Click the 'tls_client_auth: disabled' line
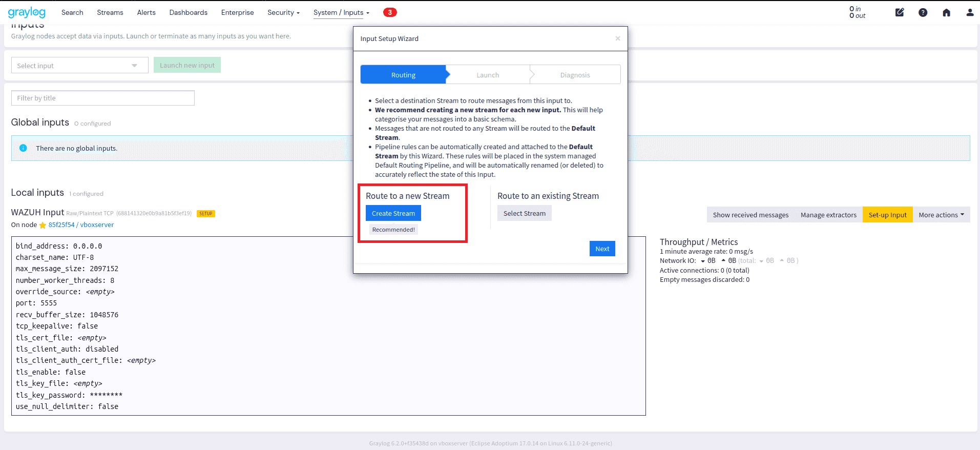980x450 pixels. [x=67, y=349]
